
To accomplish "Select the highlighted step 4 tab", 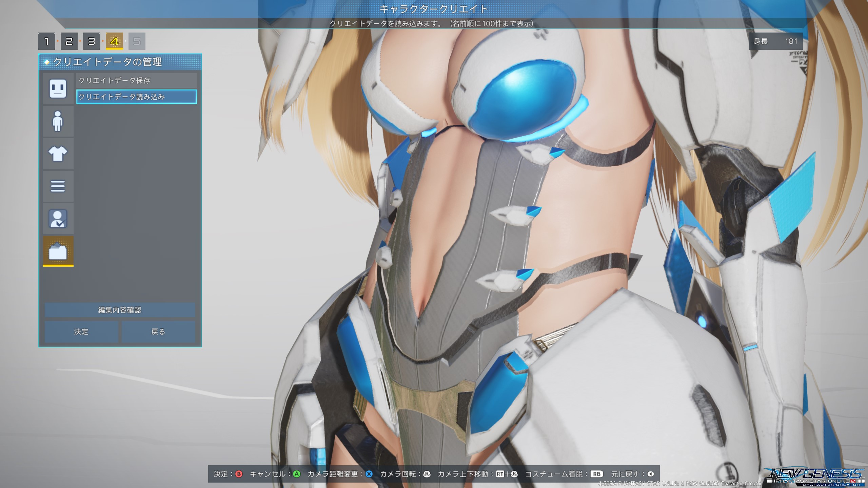I will (x=114, y=41).
